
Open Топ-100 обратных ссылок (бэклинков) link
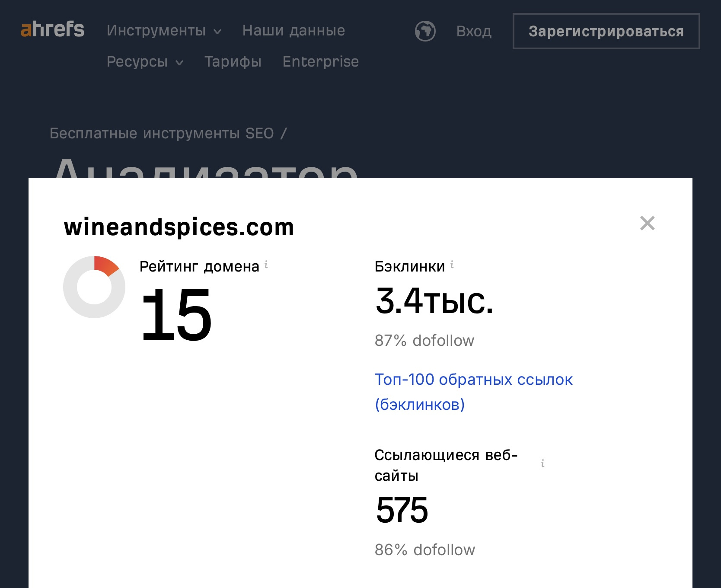tap(474, 392)
